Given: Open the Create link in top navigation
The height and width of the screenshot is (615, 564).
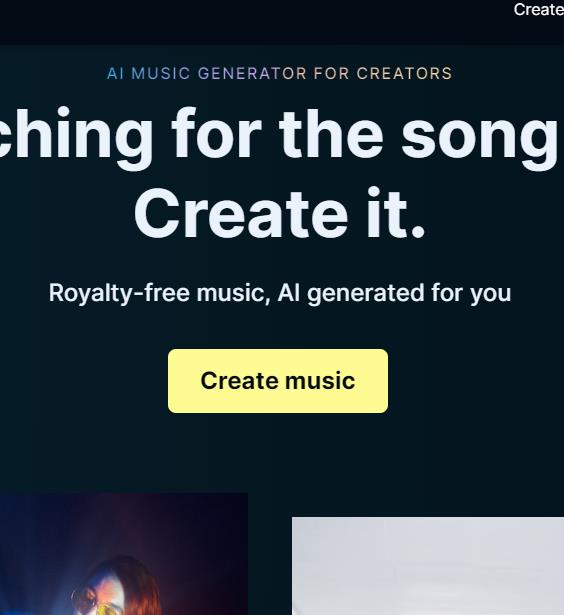Looking at the screenshot, I should 539,10.
